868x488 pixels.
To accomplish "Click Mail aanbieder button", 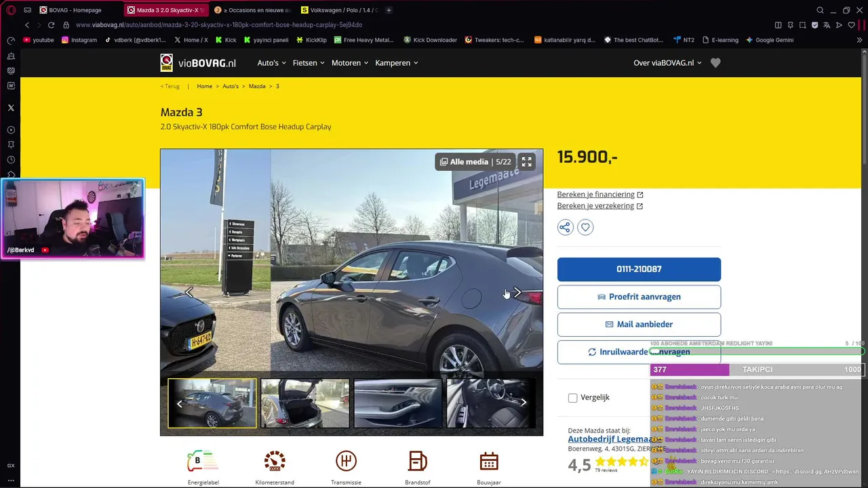I will pyautogui.click(x=639, y=325).
